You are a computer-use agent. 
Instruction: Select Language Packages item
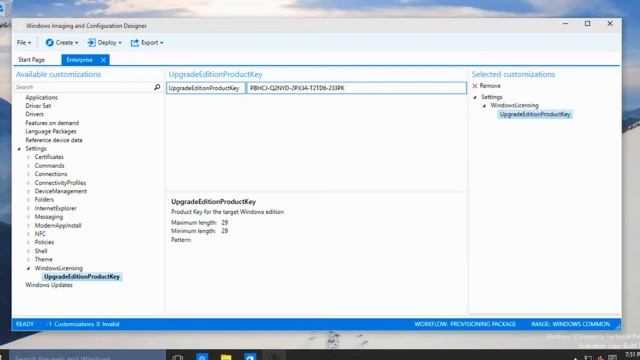pyautogui.click(x=51, y=131)
